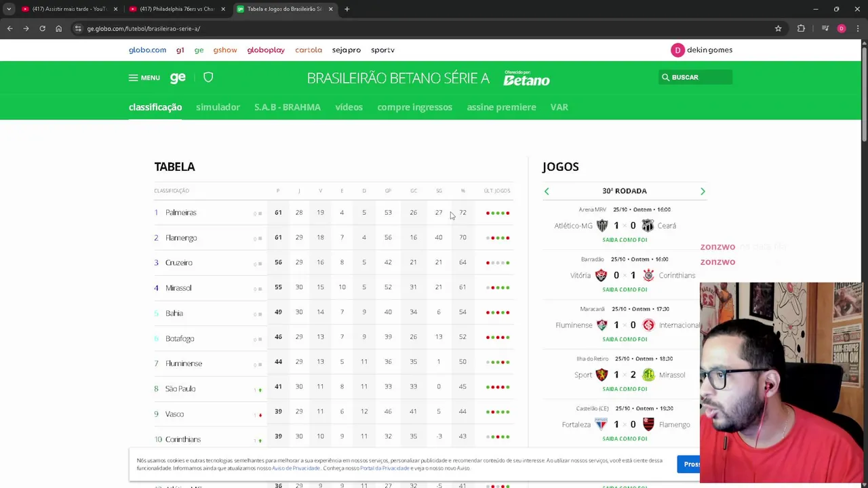Image resolution: width=868 pixels, height=488 pixels.
Task: Click Flamengo in the standings table
Action: [x=181, y=238]
